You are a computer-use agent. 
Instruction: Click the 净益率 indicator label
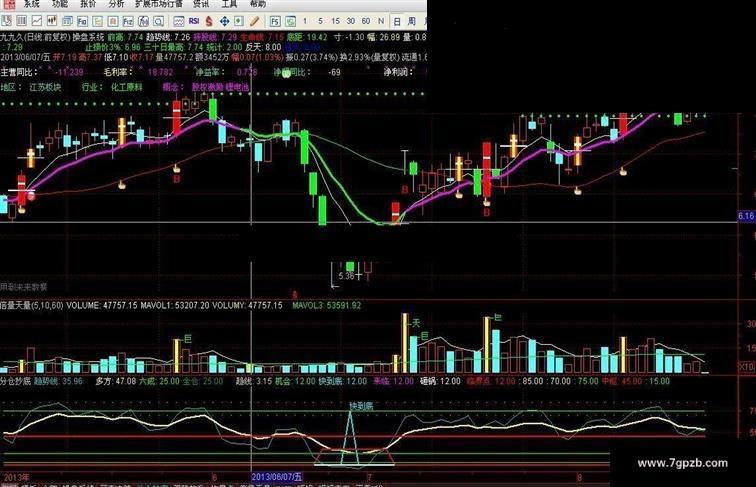[x=210, y=72]
